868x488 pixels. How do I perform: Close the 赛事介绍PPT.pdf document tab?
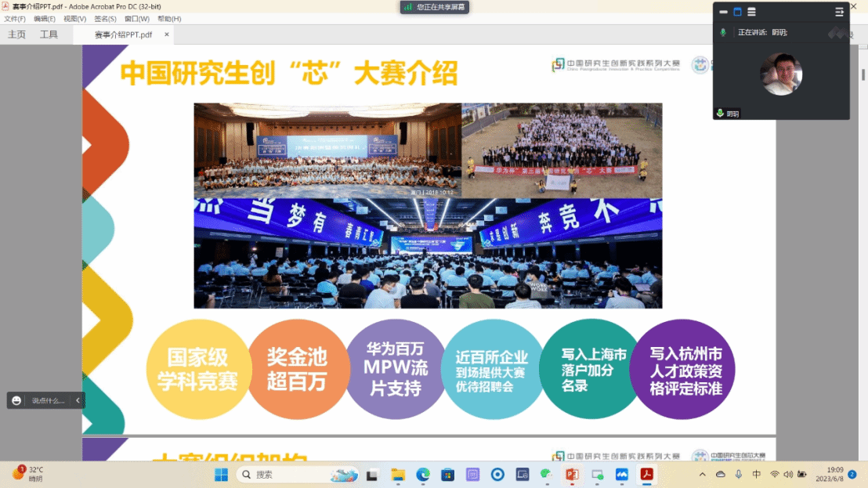(x=167, y=34)
